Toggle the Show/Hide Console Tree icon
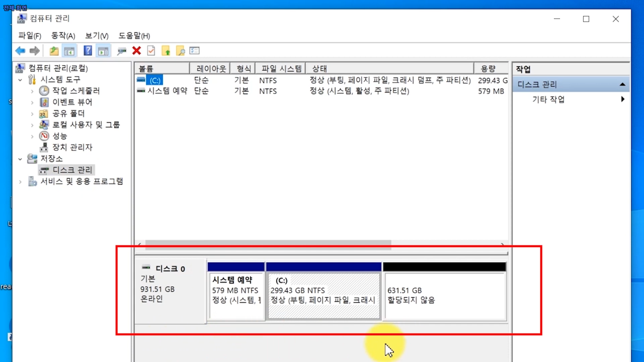Image resolution: width=644 pixels, height=362 pixels. (69, 51)
